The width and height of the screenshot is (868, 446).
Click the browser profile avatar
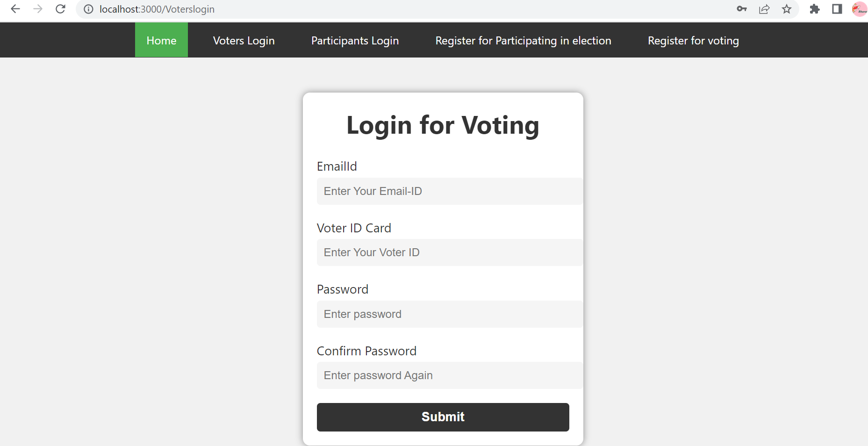point(859,9)
